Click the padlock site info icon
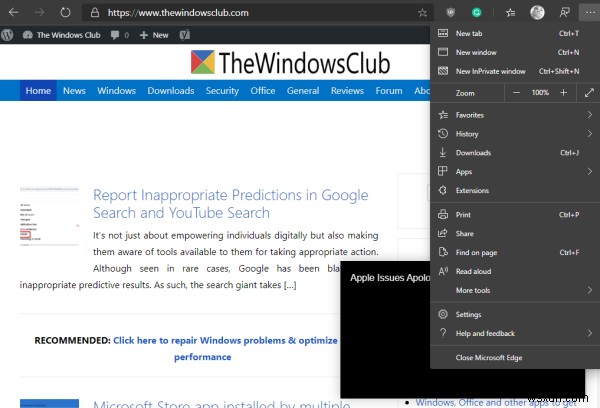The width and height of the screenshot is (600, 408). point(95,13)
